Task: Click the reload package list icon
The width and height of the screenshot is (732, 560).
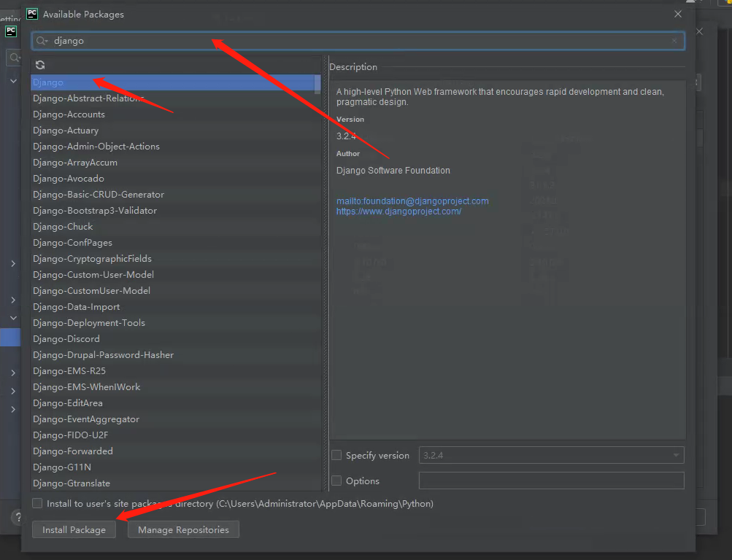Action: [x=40, y=65]
